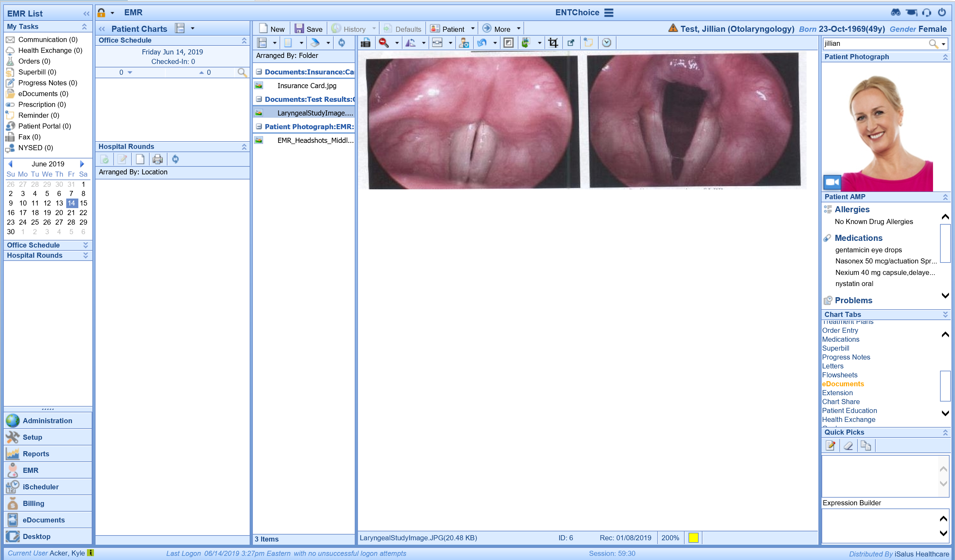Click the zoom out magnifier icon
This screenshot has height=560, width=955.
click(383, 43)
